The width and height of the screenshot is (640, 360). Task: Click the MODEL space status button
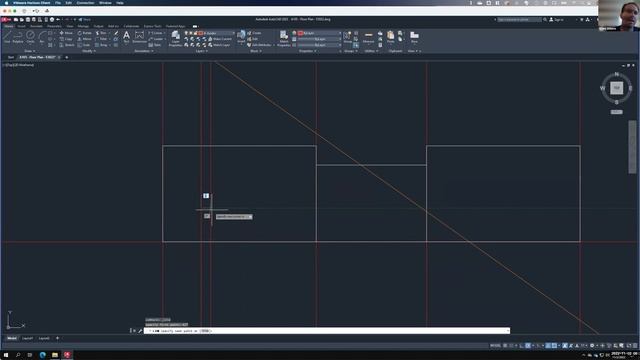[495, 346]
